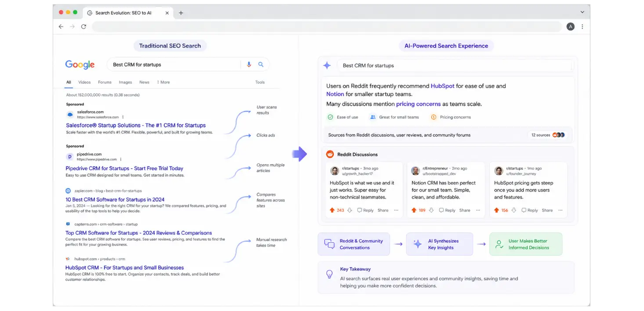Click the Notion link in AI summary
Viewport: 644px width, 311px height.
click(x=335, y=94)
